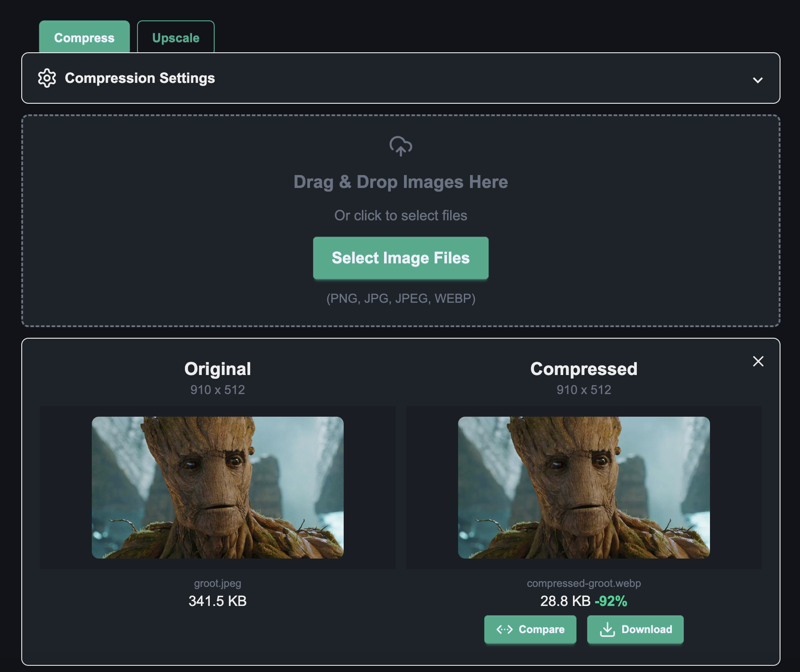Click the -92% savings value
Viewport: 800px width, 672px height.
coord(611,601)
